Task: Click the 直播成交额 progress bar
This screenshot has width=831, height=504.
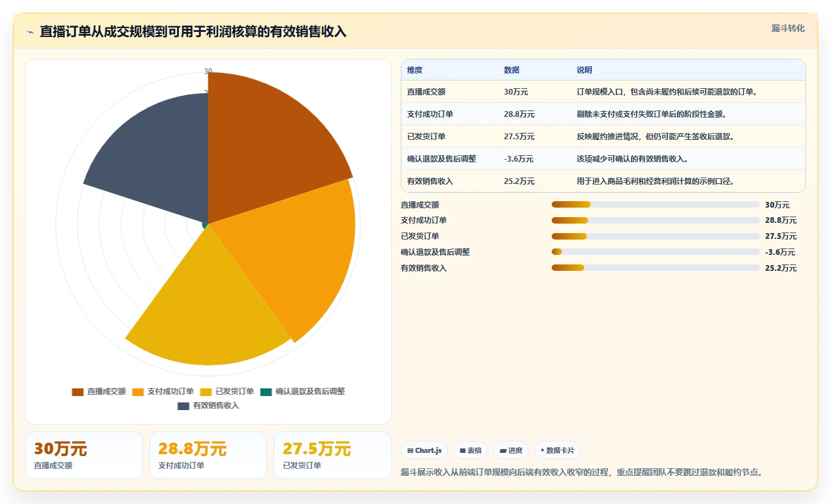Action: click(655, 204)
